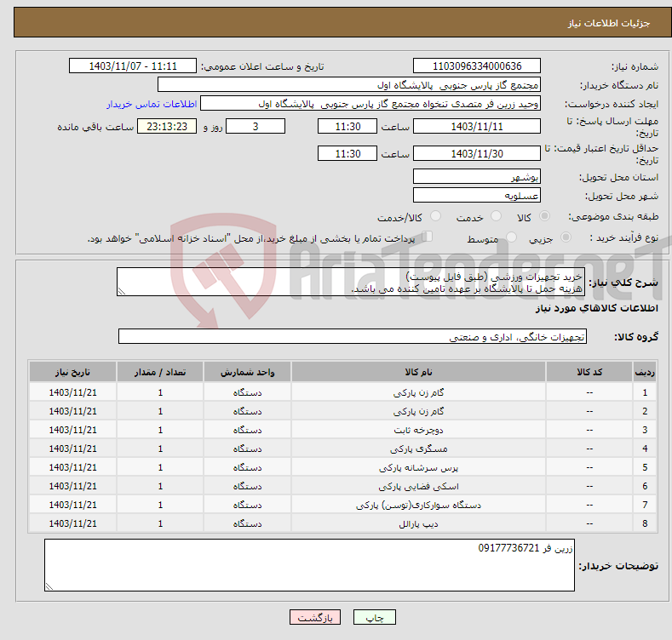Click the resize handle of description textarea
This screenshot has height=640, width=672.
click(x=122, y=291)
